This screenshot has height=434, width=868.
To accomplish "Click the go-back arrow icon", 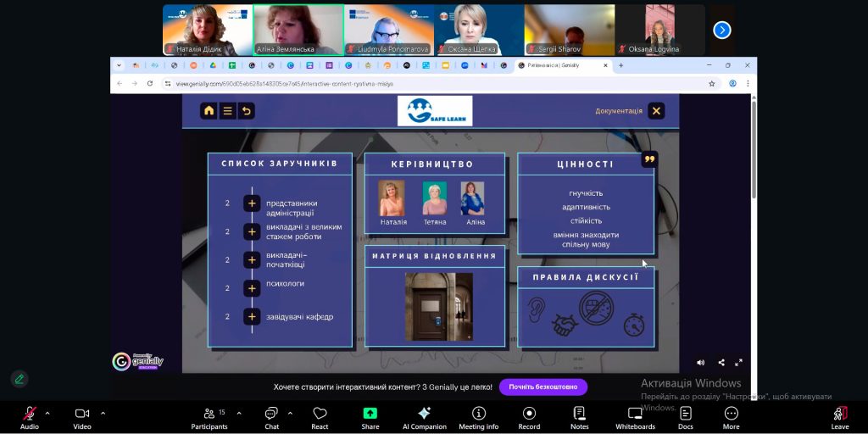I will 246,110.
